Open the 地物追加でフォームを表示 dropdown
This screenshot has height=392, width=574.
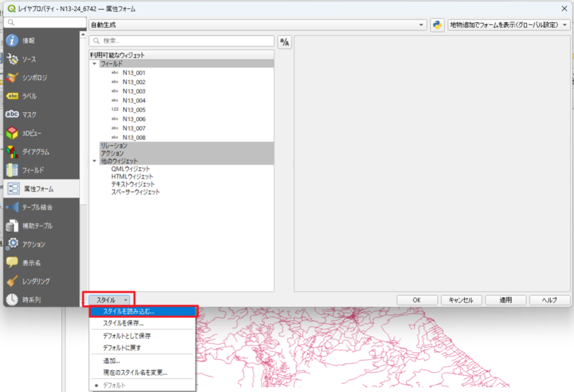509,25
